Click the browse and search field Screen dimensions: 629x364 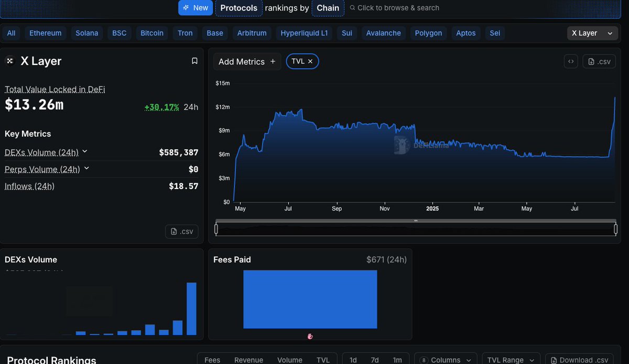pos(394,8)
